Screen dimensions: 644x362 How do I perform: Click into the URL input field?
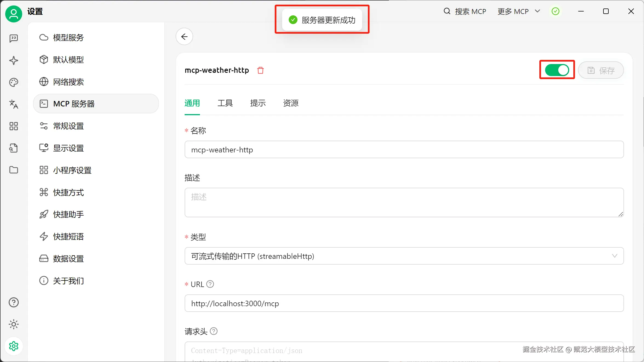404,303
